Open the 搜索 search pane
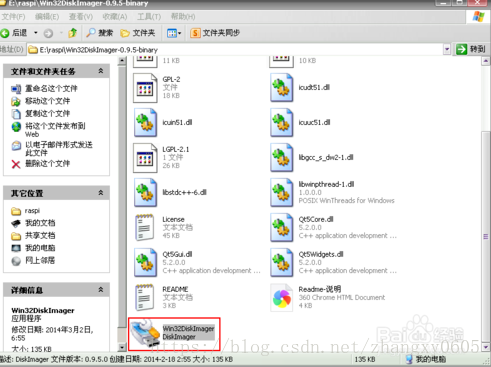 (100, 33)
